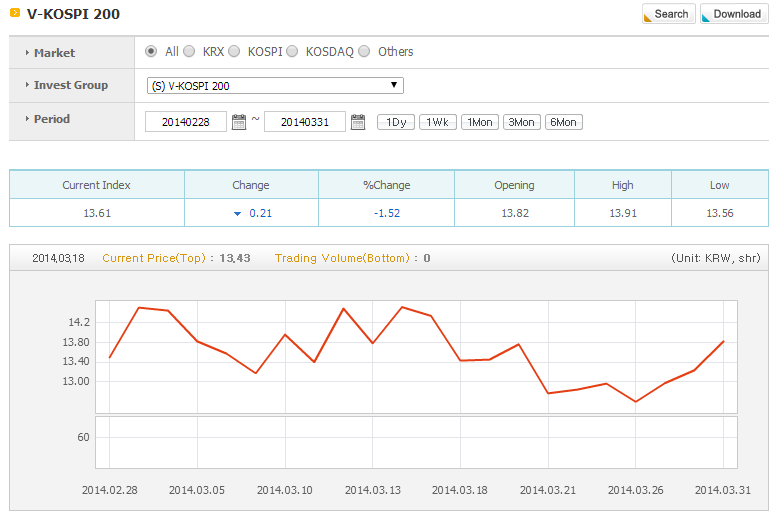Viewport: 777px width, 518px height.
Task: Click the chart date 2014.03.18 in header
Action: click(58, 258)
